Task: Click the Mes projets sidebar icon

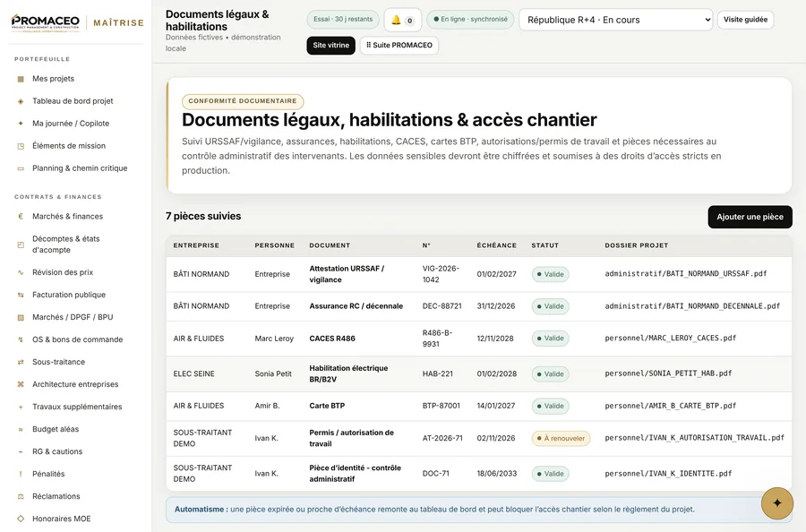Action: click(x=21, y=79)
